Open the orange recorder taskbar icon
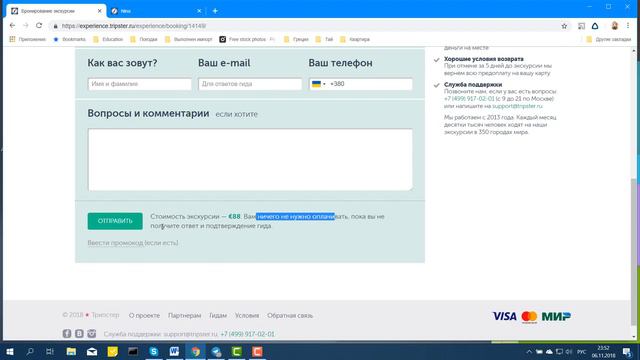640x360 pixels. click(257, 351)
